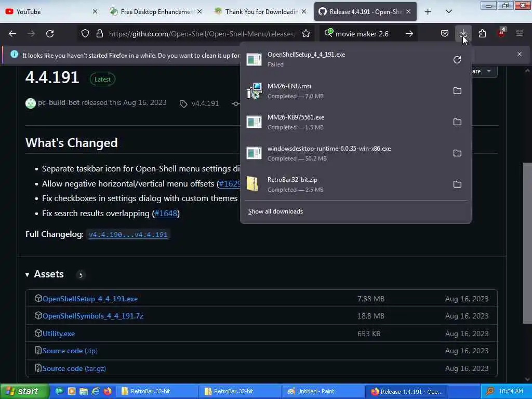The width and height of the screenshot is (532, 399).
Task: Switch to the Untitled - Paint taskbar window
Action: click(322, 391)
